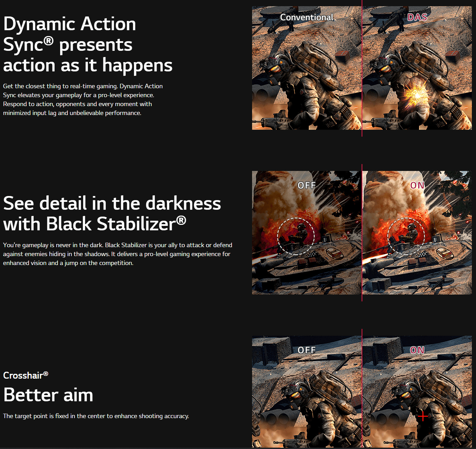The image size is (476, 449).
Task: Click the paragraph describing enemies hiding in shadows
Action: click(x=117, y=254)
